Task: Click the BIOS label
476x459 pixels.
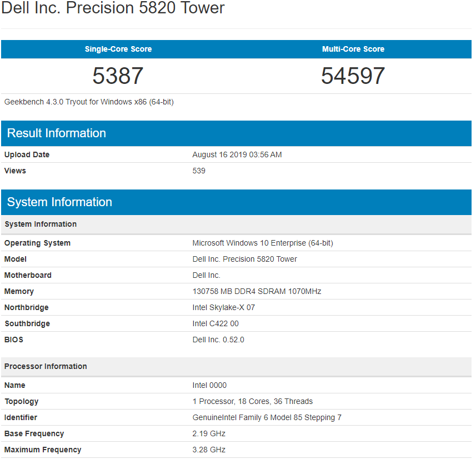Action: pos(14,340)
